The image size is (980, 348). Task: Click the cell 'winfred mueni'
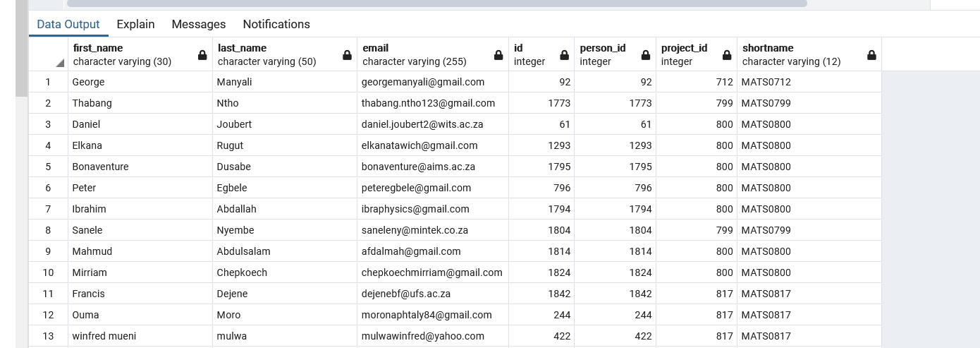[140, 336]
